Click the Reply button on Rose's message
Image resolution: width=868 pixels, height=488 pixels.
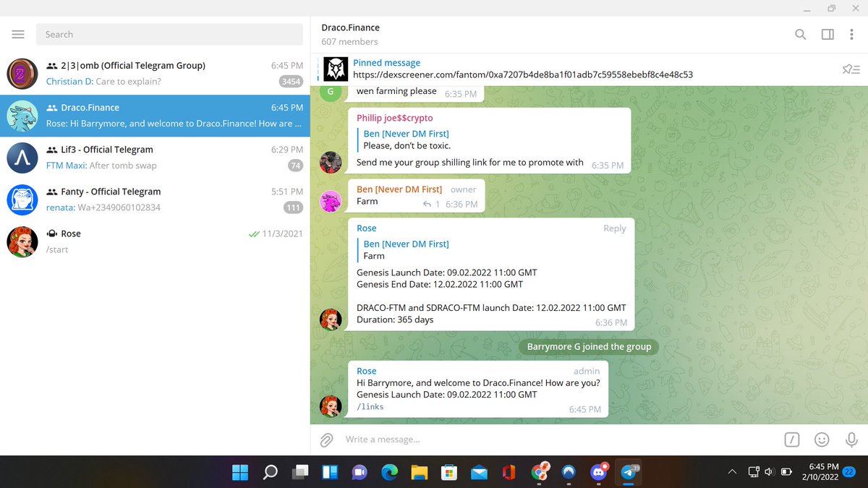(614, 228)
